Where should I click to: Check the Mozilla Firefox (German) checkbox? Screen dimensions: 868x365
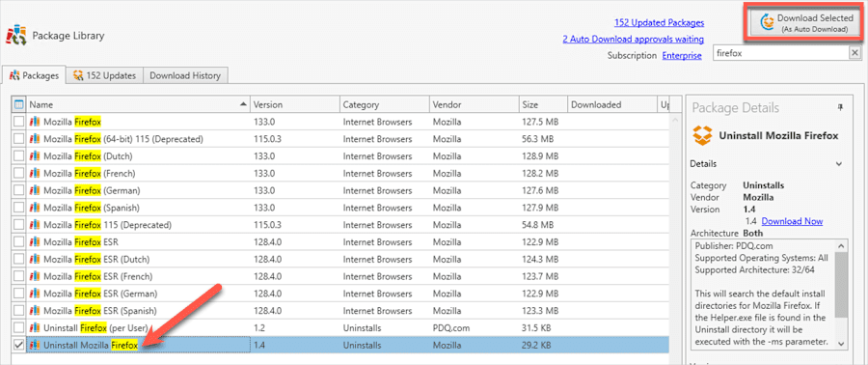(19, 190)
